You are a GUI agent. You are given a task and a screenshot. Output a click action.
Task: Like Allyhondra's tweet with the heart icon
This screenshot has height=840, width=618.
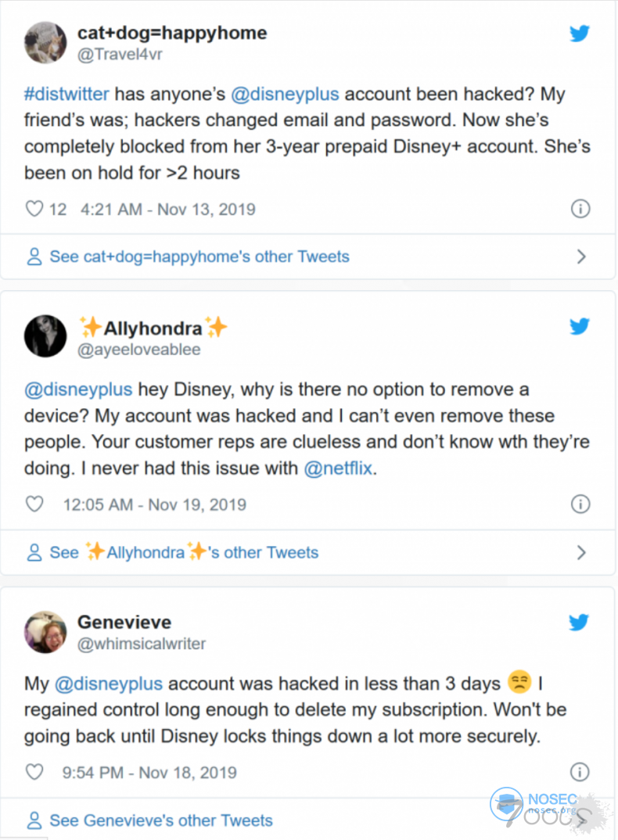coord(34,504)
